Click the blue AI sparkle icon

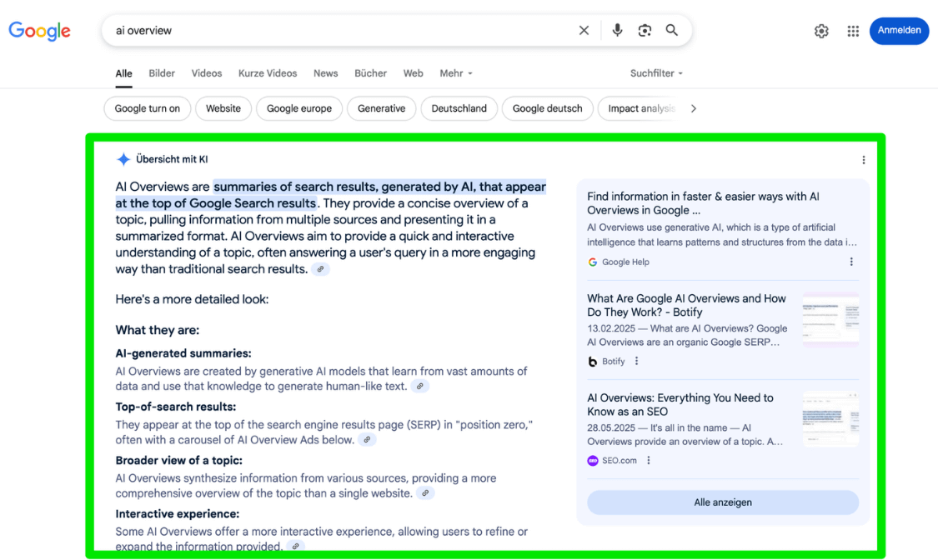coord(123,159)
